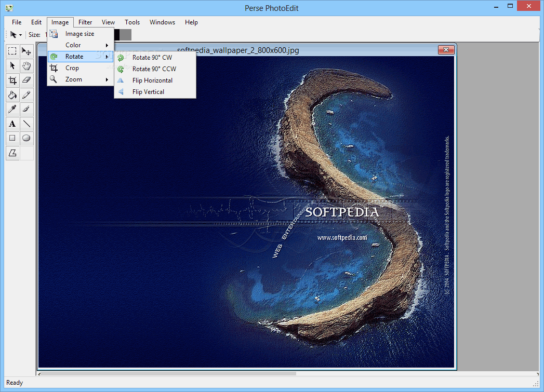544x392 pixels.
Task: Click the horizontal scrollbar thumb
Action: [x=169, y=374]
